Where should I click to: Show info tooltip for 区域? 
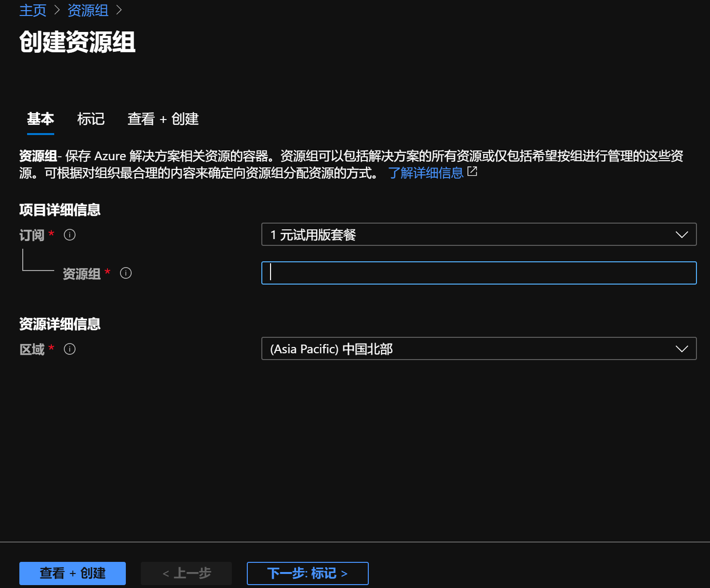pyautogui.click(x=70, y=349)
